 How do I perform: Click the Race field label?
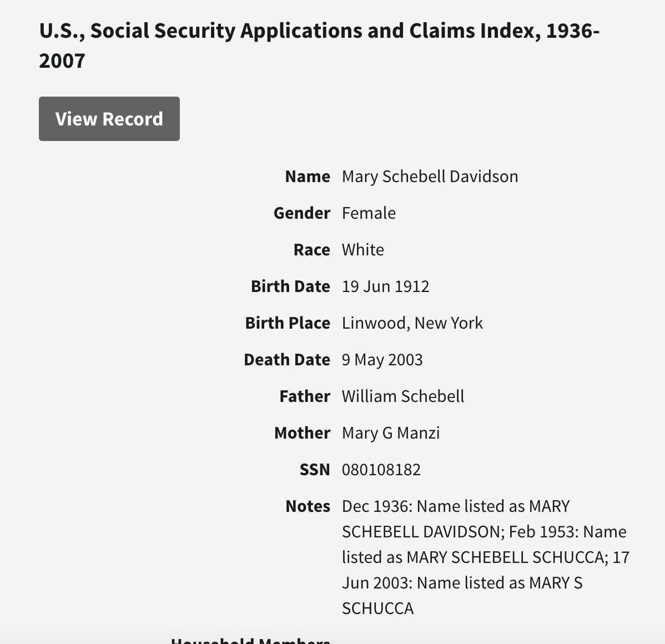click(311, 250)
